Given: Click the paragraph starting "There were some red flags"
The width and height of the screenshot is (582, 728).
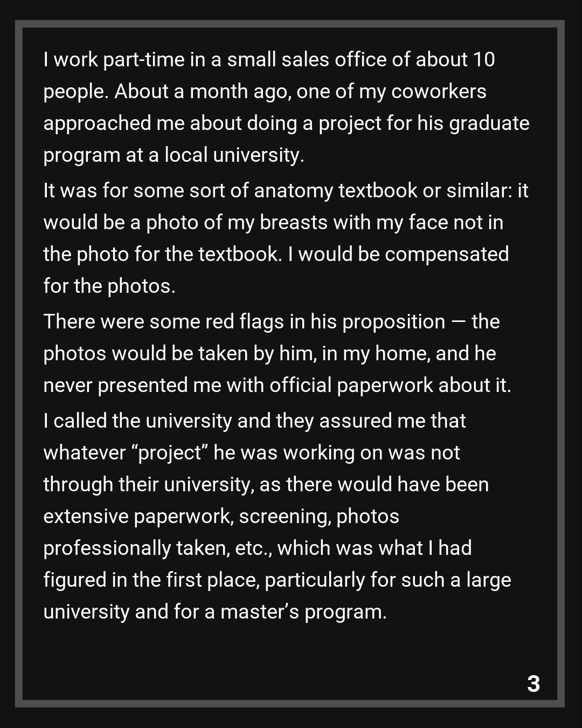Looking at the screenshot, I should tap(277, 353).
